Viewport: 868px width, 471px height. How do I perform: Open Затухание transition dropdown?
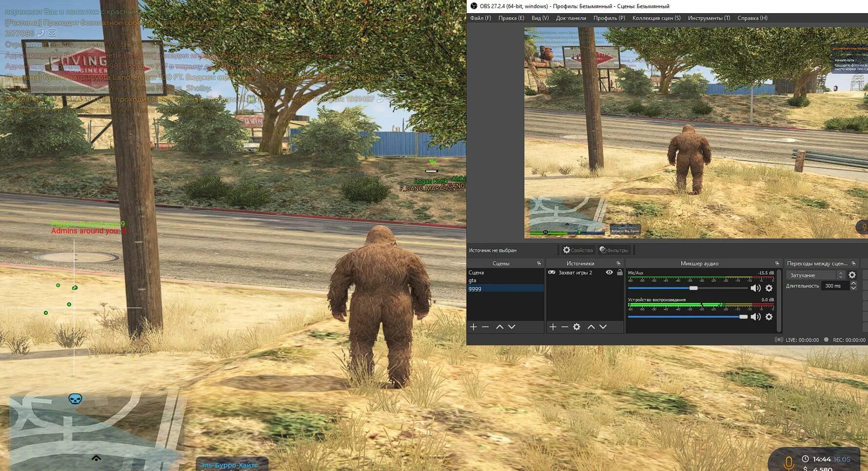(815, 275)
